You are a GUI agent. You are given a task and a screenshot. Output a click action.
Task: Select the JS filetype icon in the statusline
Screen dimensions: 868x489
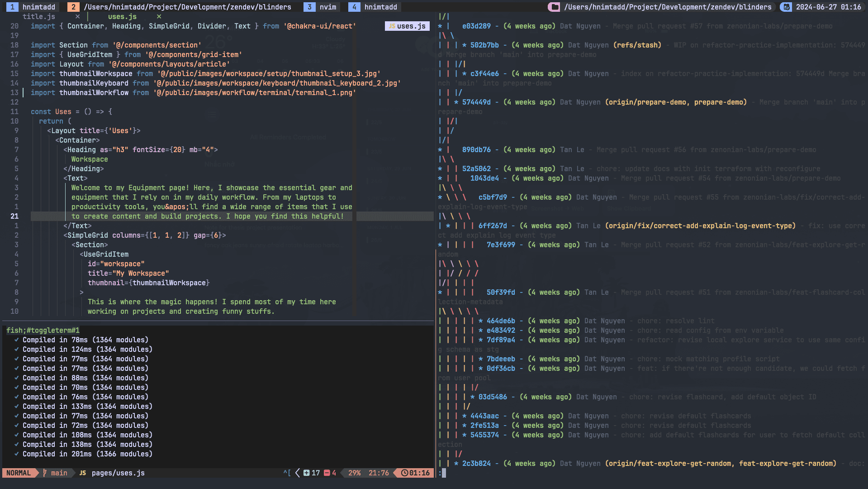82,473
